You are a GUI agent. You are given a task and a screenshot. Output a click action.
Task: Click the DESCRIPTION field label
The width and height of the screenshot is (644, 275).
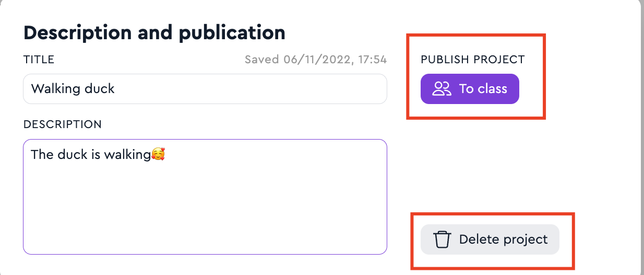point(62,124)
